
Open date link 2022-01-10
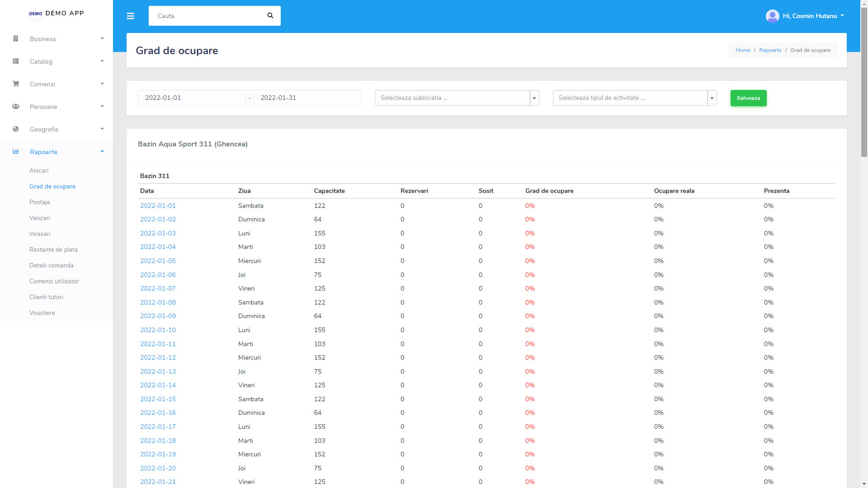point(158,330)
